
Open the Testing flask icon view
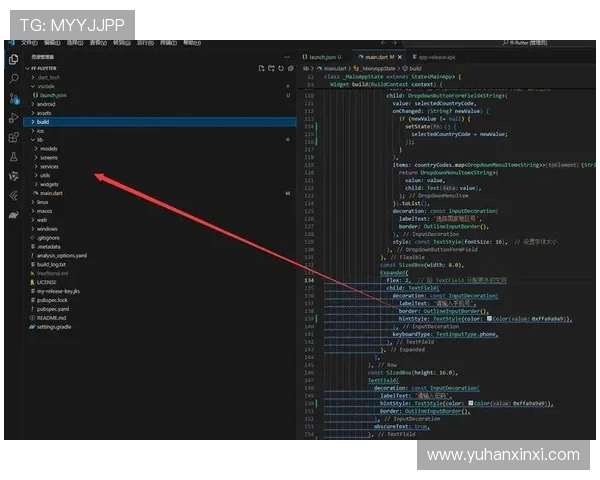[x=13, y=157]
